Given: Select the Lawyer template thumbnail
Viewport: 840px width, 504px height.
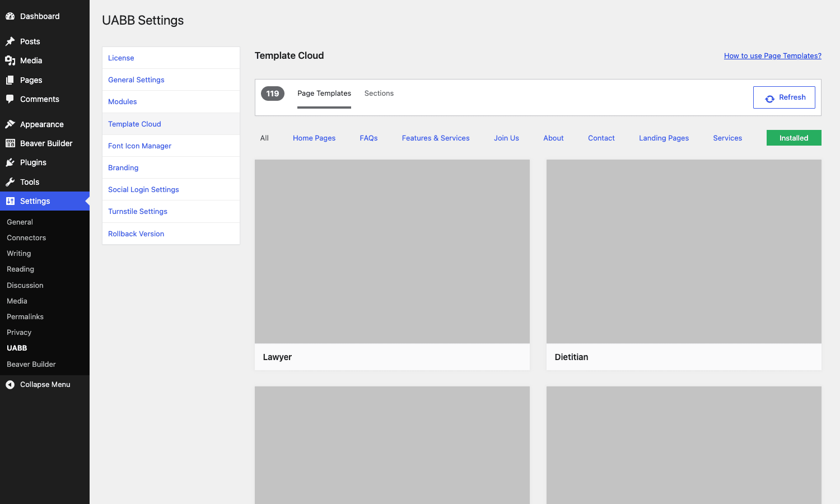Looking at the screenshot, I should pyautogui.click(x=392, y=251).
